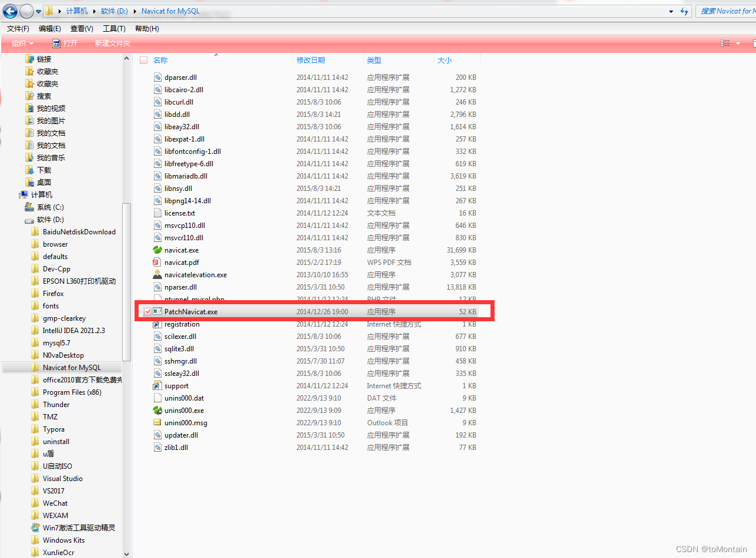Click the registration shortcut icon
756x558 pixels.
click(x=157, y=324)
